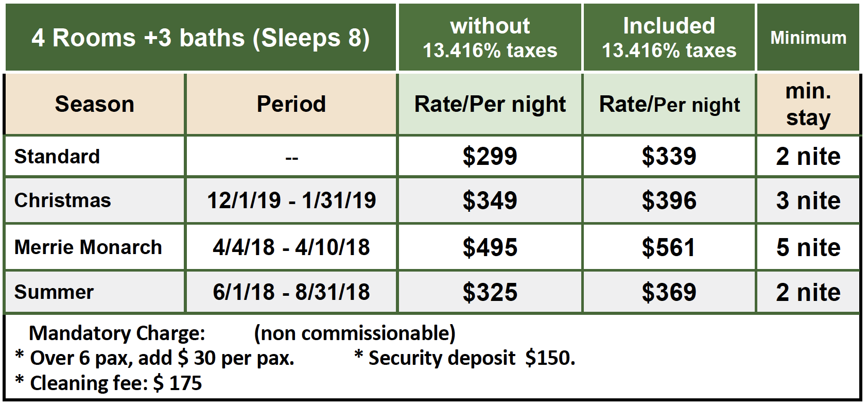Click the $495 Merrie Monarch rate

click(x=490, y=247)
